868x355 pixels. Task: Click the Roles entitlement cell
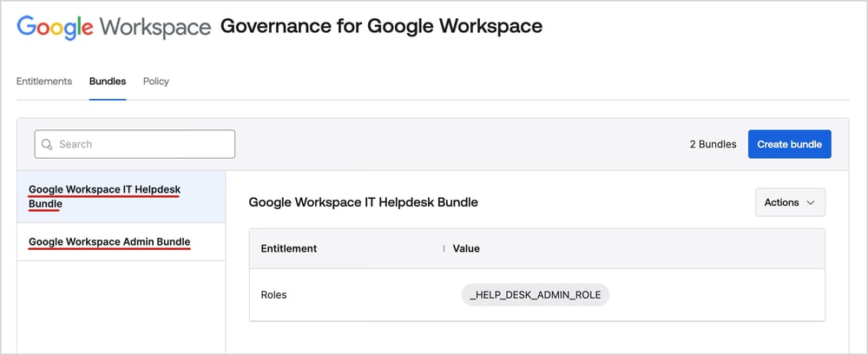click(x=273, y=294)
